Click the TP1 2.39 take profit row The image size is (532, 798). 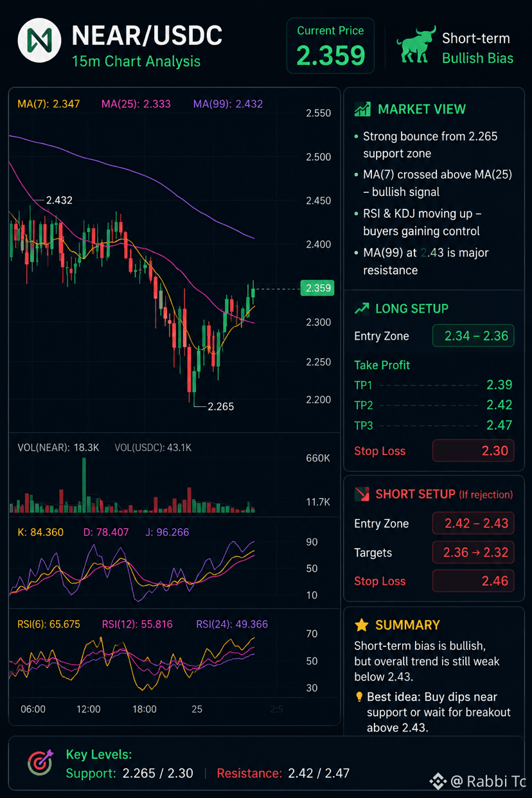tap(433, 385)
